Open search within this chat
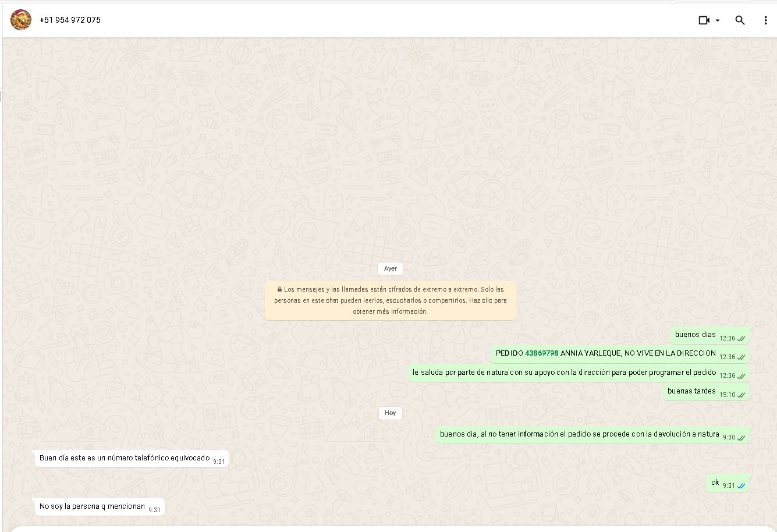The width and height of the screenshot is (777, 532). (740, 20)
